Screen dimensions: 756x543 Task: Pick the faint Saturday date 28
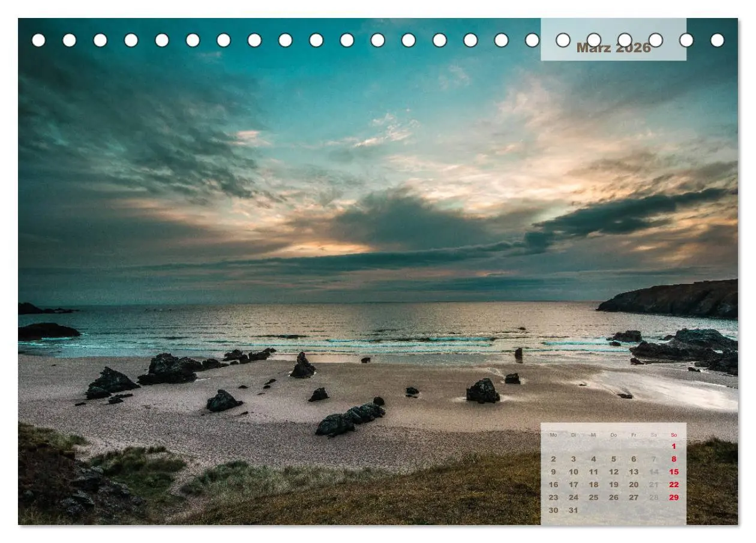(x=653, y=497)
